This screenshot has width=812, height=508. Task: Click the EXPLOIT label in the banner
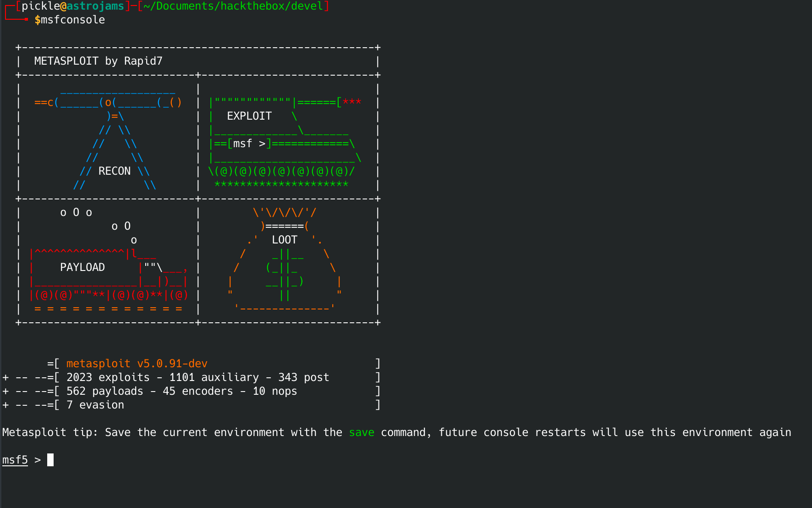tap(249, 116)
